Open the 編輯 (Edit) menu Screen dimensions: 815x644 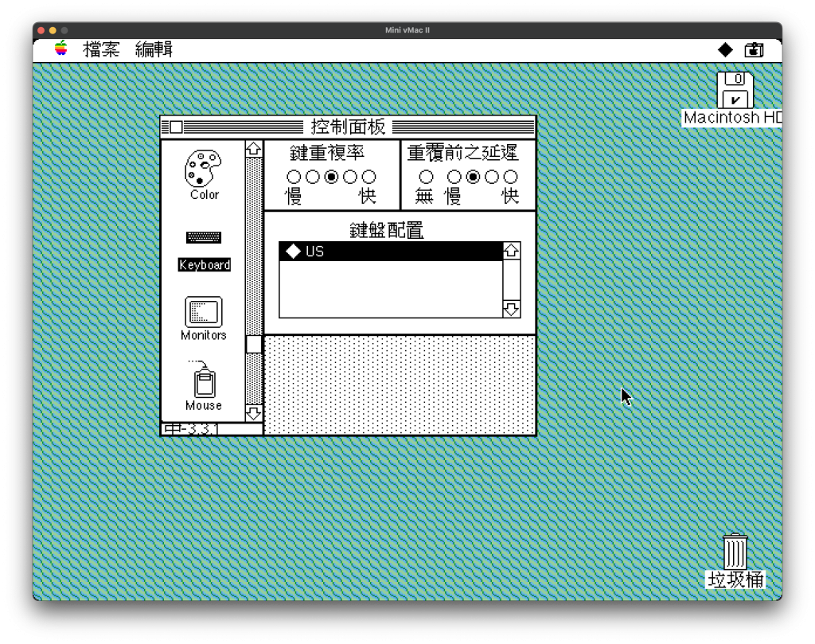[154, 50]
